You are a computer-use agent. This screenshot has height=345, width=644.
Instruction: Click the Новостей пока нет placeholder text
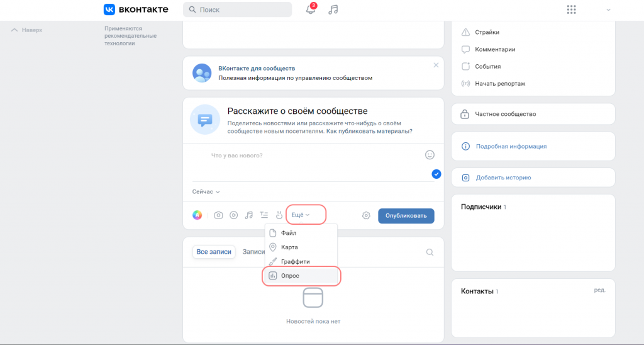[x=313, y=321]
